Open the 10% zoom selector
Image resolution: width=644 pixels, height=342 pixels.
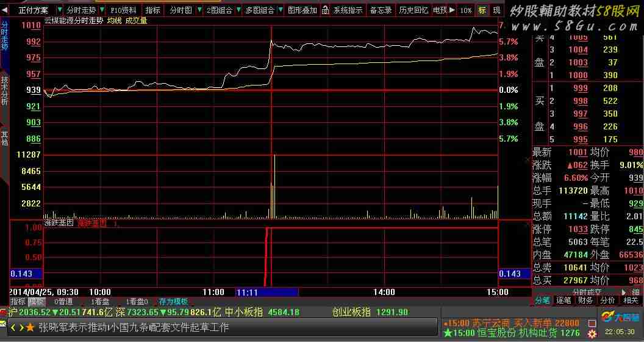(466, 10)
